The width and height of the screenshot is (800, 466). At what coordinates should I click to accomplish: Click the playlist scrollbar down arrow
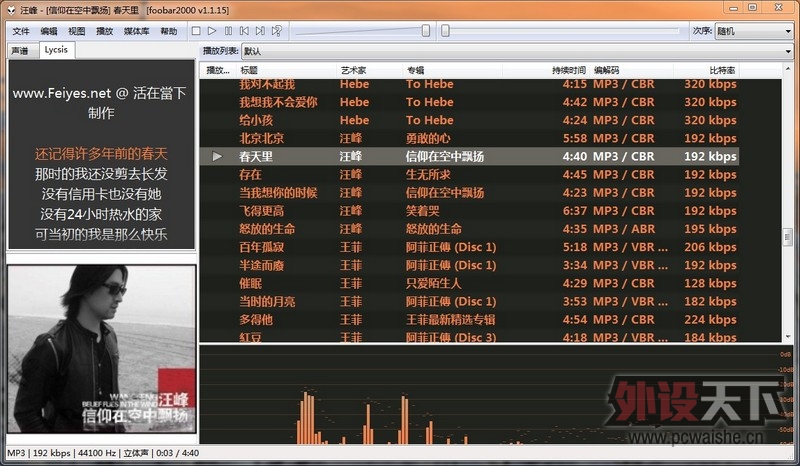tap(787, 337)
